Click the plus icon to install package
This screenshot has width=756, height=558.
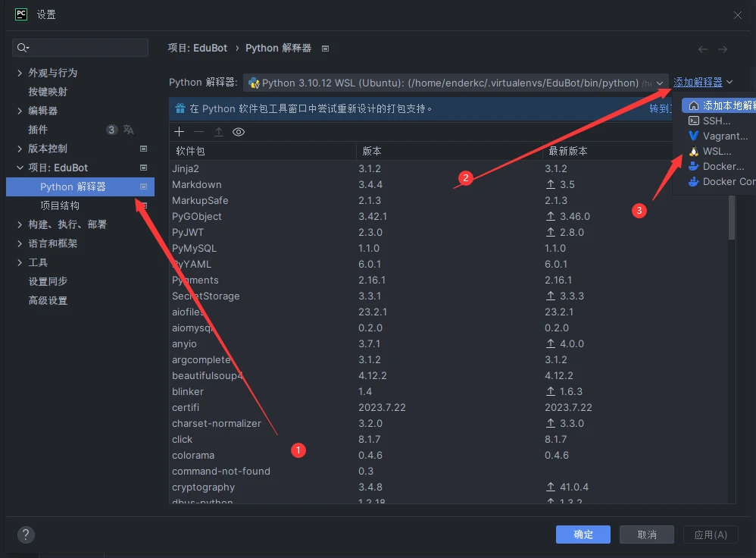[x=180, y=132]
